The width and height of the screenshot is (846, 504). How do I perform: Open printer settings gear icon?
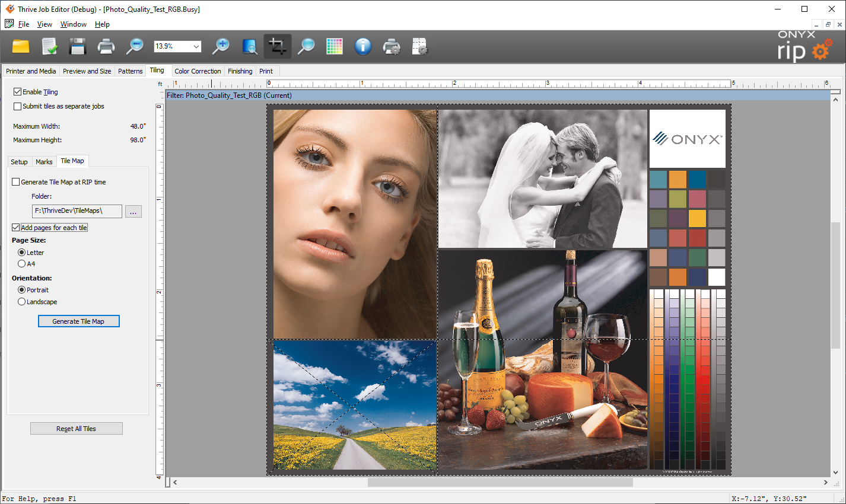coord(392,46)
